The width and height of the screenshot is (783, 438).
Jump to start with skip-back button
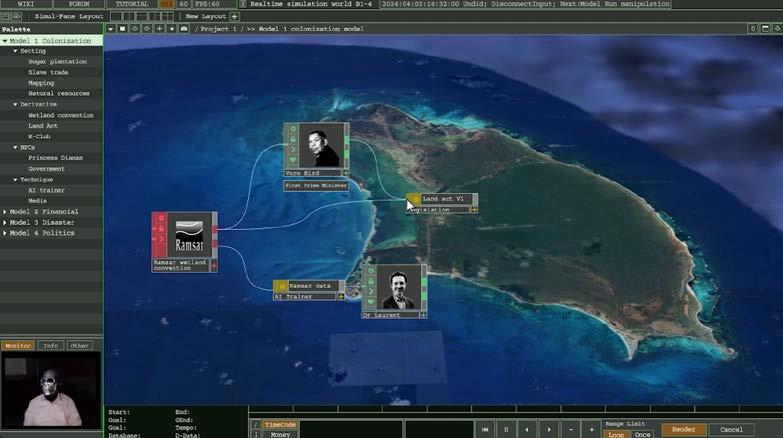pyautogui.click(x=485, y=429)
